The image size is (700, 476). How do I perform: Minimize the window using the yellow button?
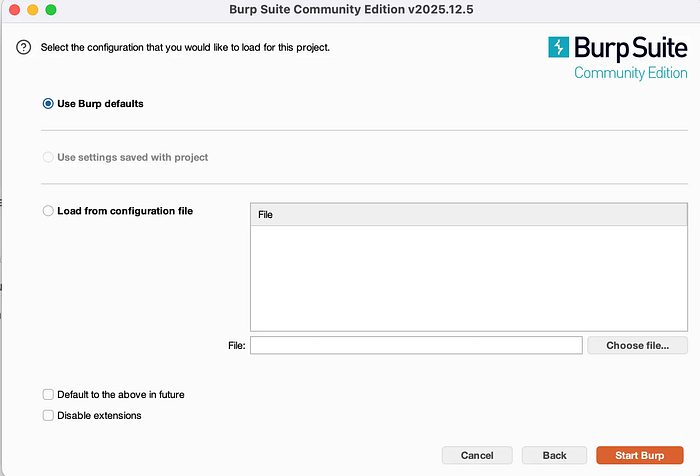[33, 9]
